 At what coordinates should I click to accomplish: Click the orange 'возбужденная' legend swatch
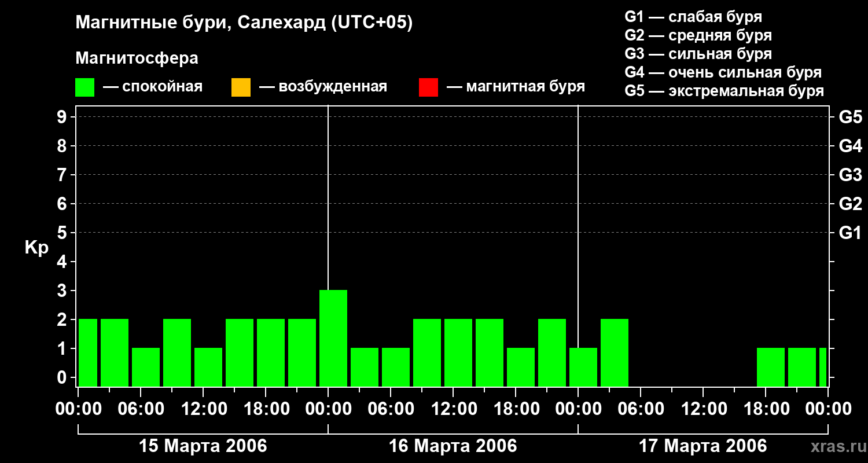[x=241, y=87]
